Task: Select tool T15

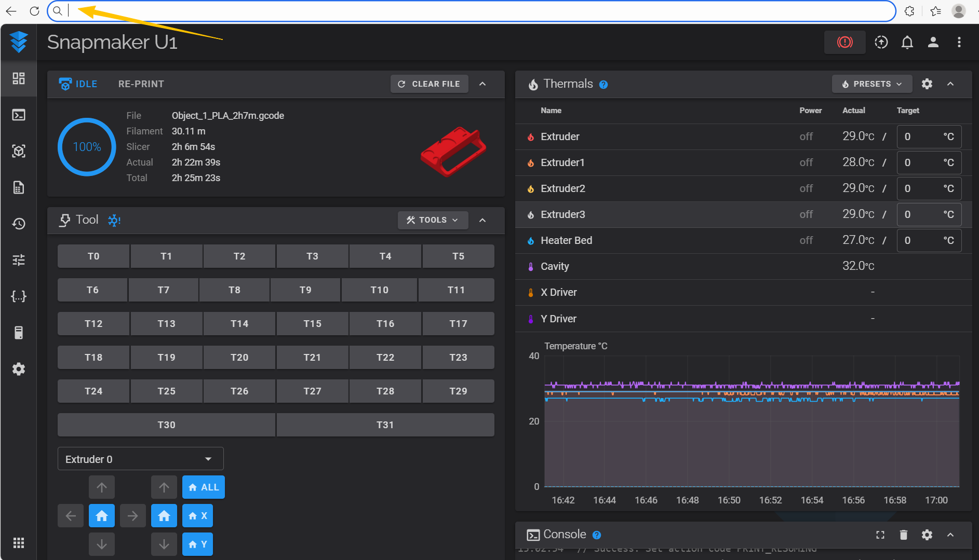Action: (312, 323)
